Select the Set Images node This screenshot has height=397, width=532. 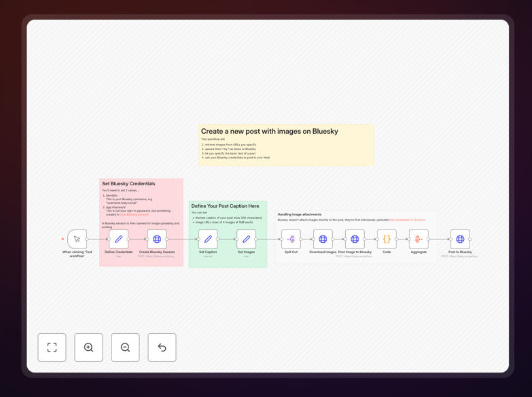[247, 239]
